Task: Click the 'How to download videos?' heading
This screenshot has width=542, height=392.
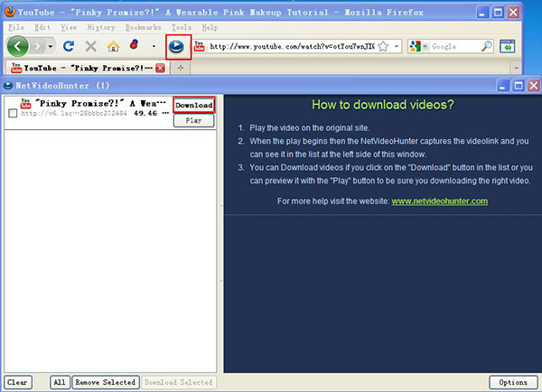Action: tap(383, 105)
